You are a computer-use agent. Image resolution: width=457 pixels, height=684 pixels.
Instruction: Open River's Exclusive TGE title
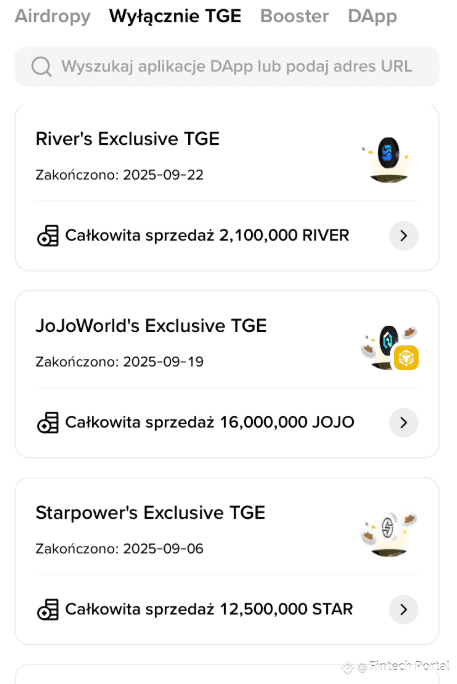point(128,139)
